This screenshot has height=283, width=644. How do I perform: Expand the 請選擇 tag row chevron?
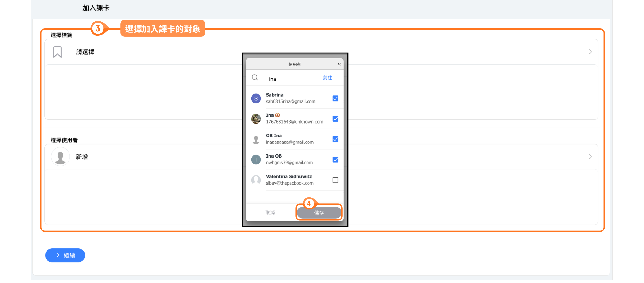(x=590, y=52)
